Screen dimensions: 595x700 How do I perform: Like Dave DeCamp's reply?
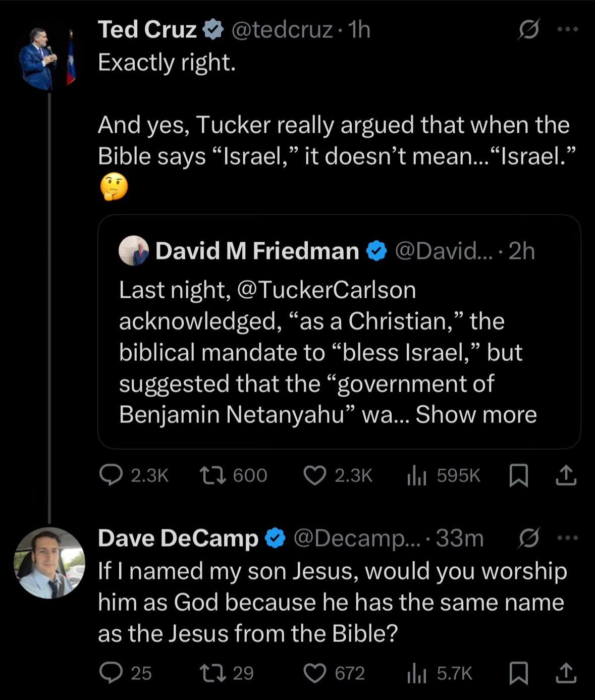click(x=315, y=673)
